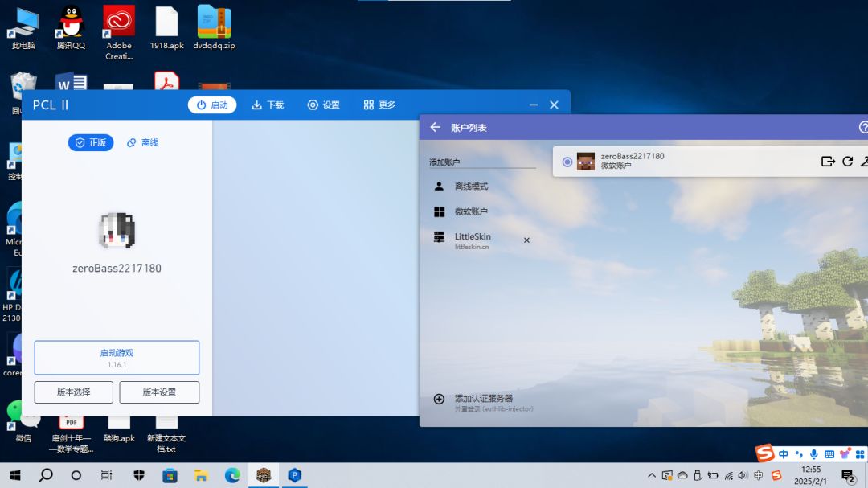Click the zeroBass2217180 username in PCL II
Screen dimensions: 868x488
(x=117, y=268)
